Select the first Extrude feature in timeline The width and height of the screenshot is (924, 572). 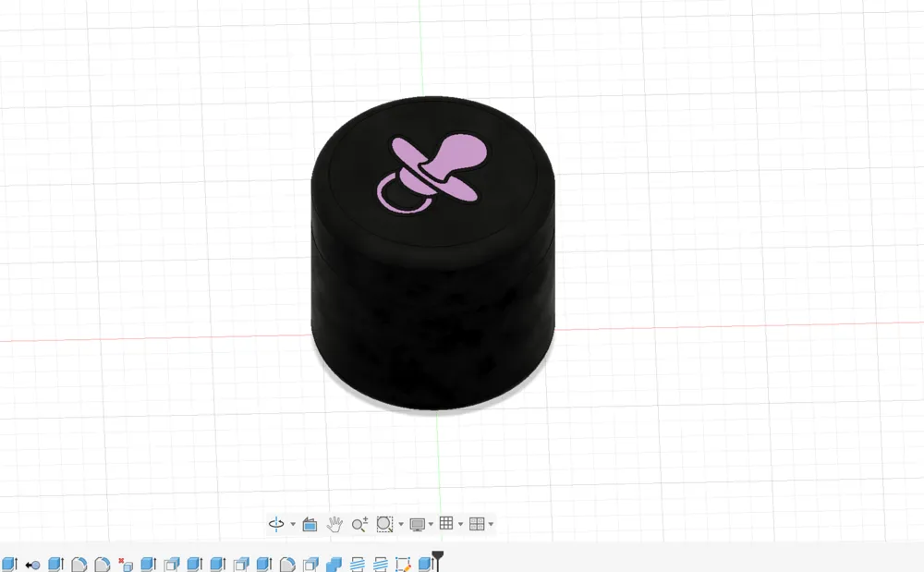pos(8,565)
